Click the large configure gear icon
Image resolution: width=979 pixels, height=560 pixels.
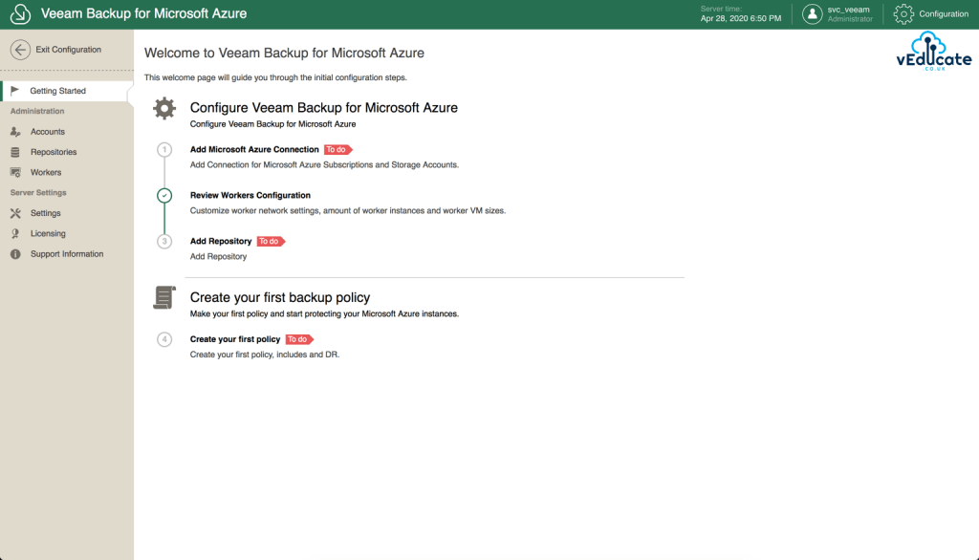(x=163, y=108)
